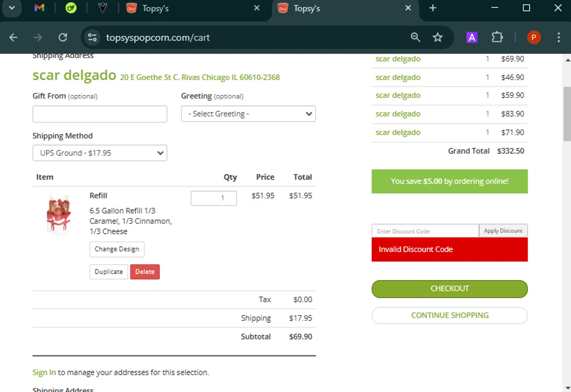Click the You save $5.00 banner

point(450,182)
